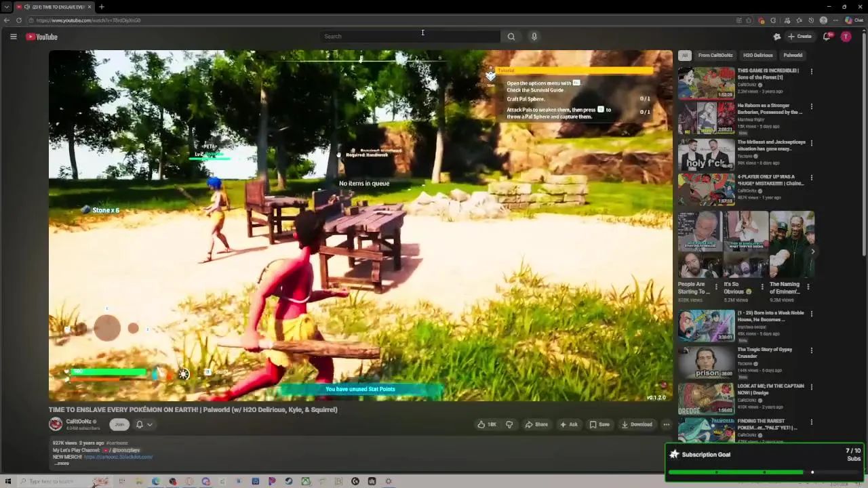Select the H2O Delirious filter chip
This screenshot has width=868, height=488.
point(757,56)
